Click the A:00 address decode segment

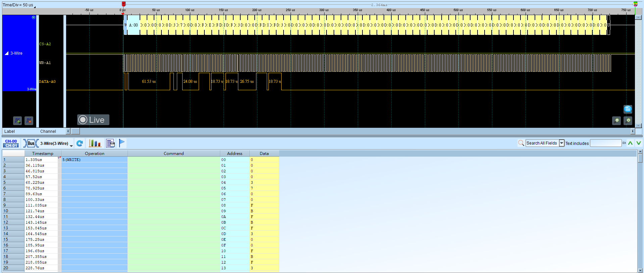[134, 25]
